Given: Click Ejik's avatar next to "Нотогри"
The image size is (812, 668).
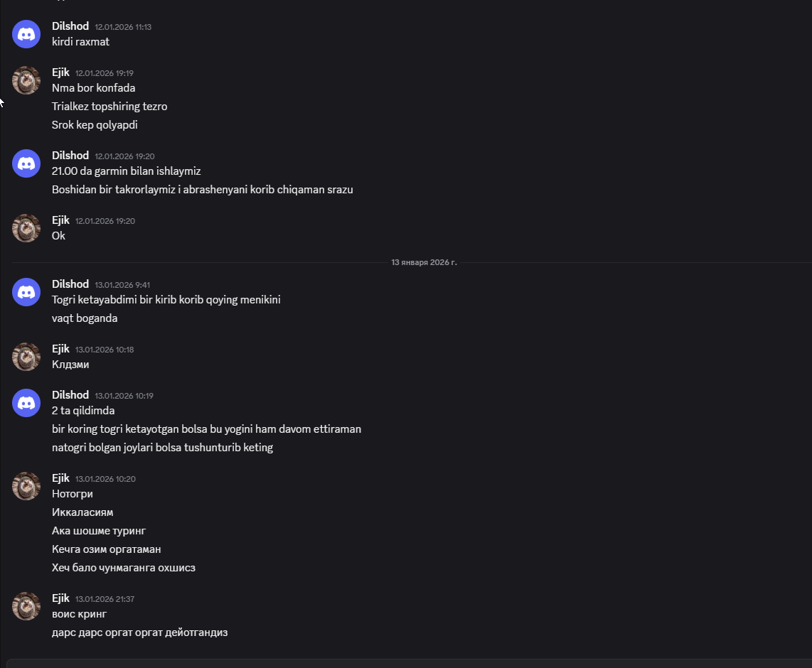Looking at the screenshot, I should pos(26,486).
